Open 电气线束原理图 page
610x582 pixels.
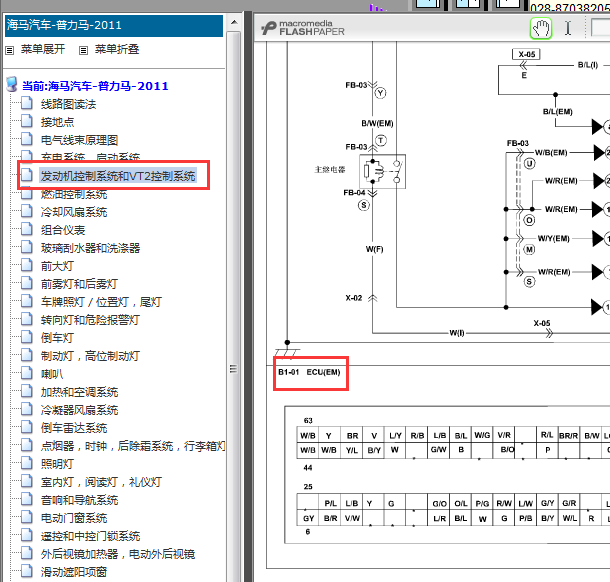point(79,140)
